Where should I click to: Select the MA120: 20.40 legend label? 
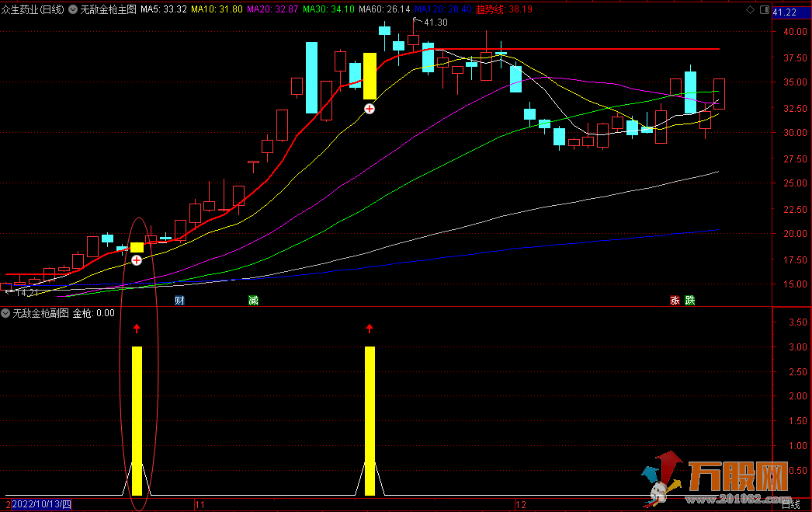point(443,9)
